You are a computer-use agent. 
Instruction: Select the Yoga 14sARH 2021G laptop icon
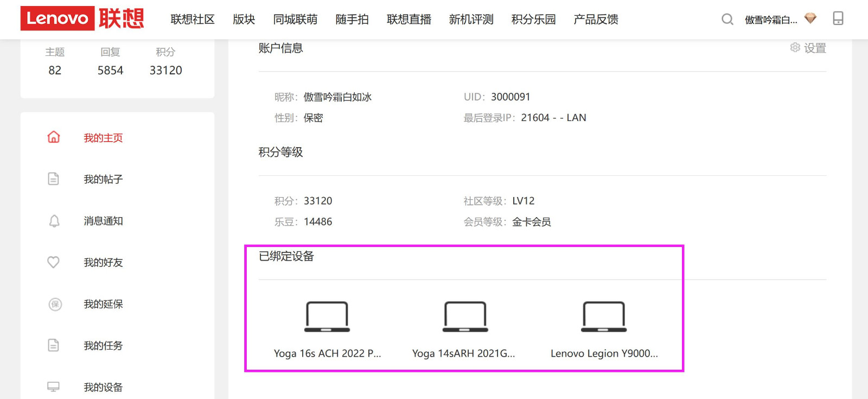click(x=465, y=316)
